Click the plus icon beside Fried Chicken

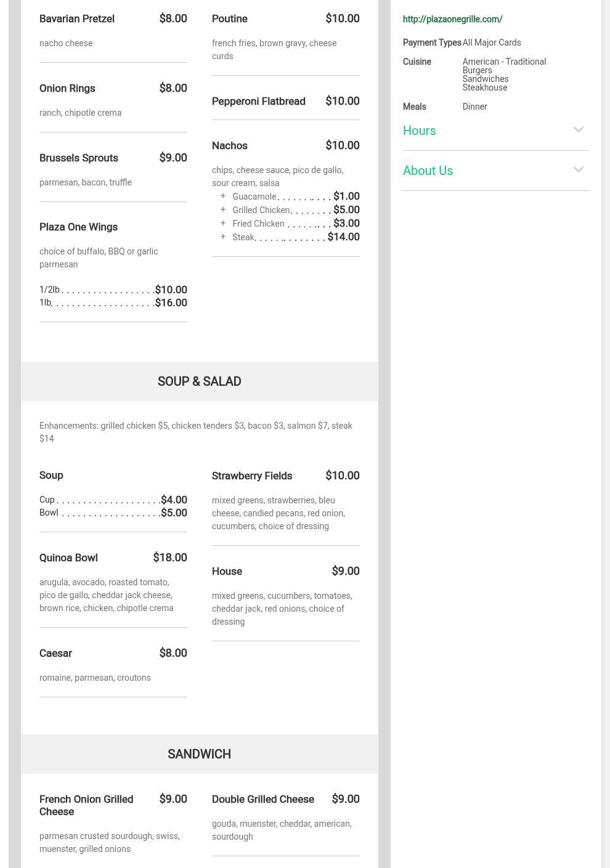[223, 223]
